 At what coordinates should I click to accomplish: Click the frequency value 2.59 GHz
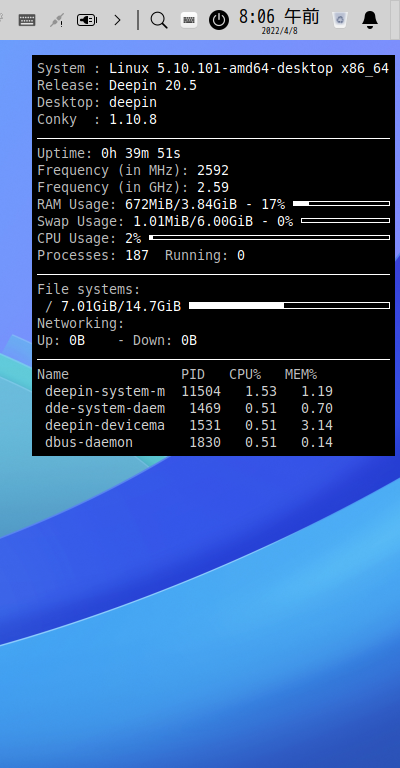(x=213, y=188)
